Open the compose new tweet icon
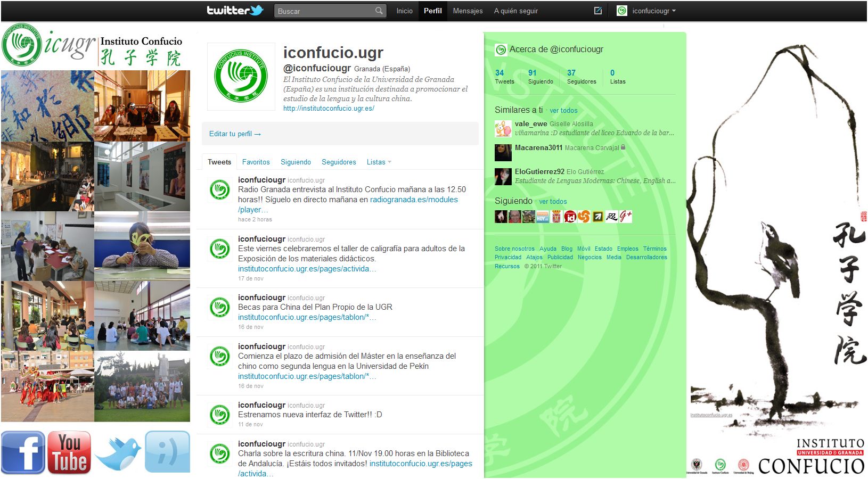The image size is (868, 479). point(598,11)
